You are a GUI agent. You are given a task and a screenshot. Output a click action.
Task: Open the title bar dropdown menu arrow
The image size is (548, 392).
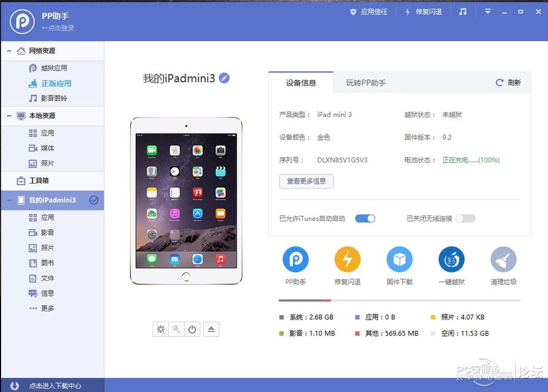coord(487,12)
